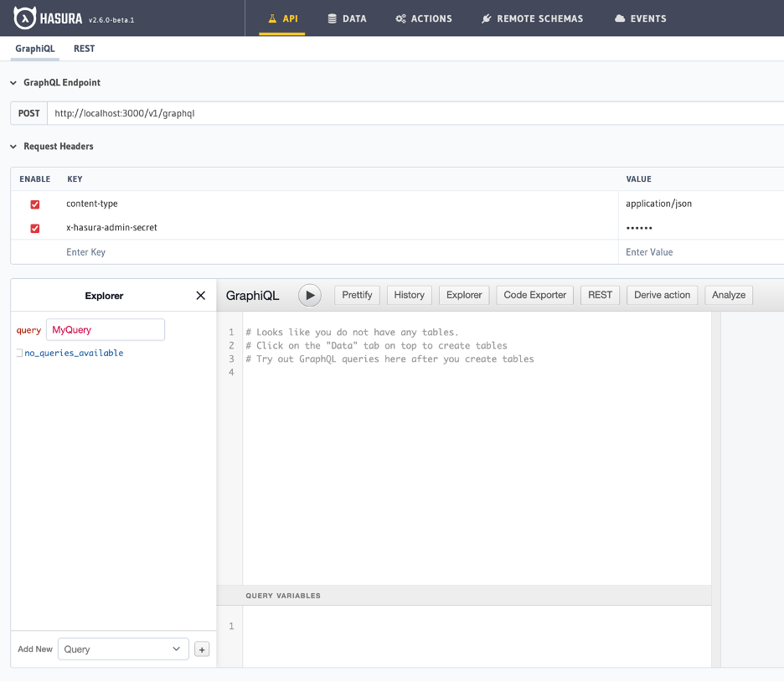Image resolution: width=784 pixels, height=682 pixels.
Task: Close the Explorer panel with X
Action: 200,296
